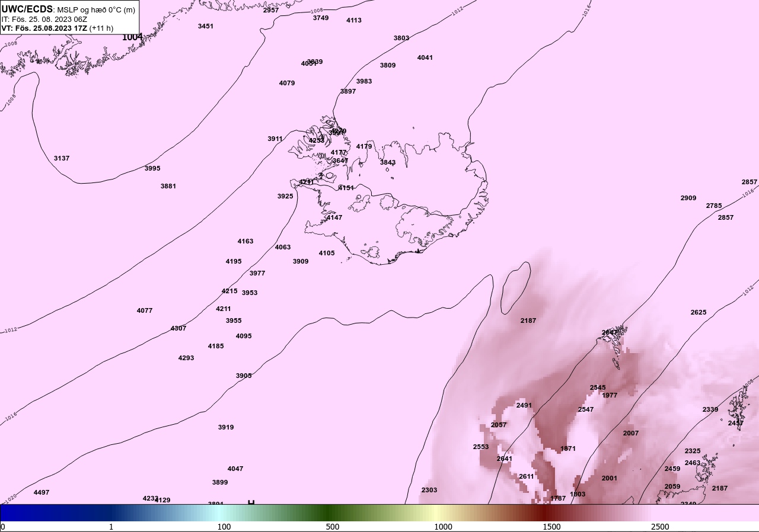This screenshot has height=532, width=759.
Task: Click the height value 3995
Action: click(152, 168)
